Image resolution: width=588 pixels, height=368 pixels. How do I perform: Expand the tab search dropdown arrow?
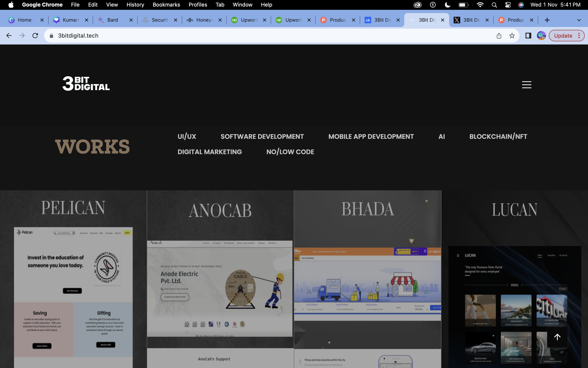pyautogui.click(x=579, y=20)
